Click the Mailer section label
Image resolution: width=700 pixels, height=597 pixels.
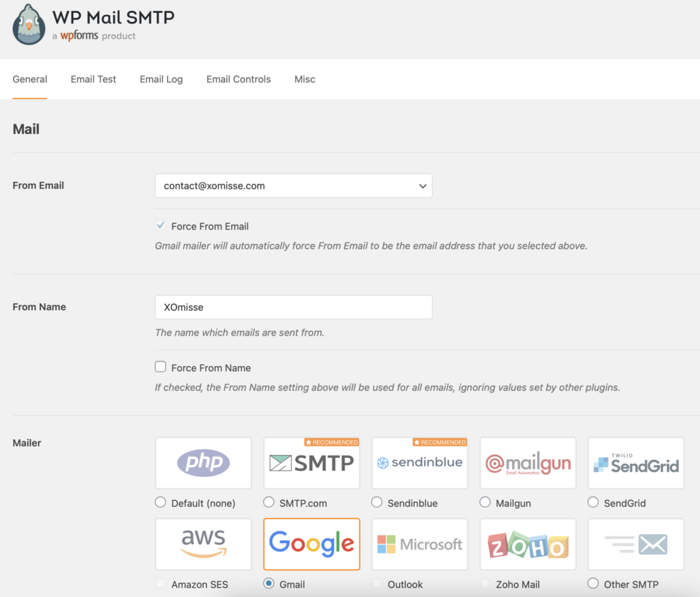click(x=27, y=443)
